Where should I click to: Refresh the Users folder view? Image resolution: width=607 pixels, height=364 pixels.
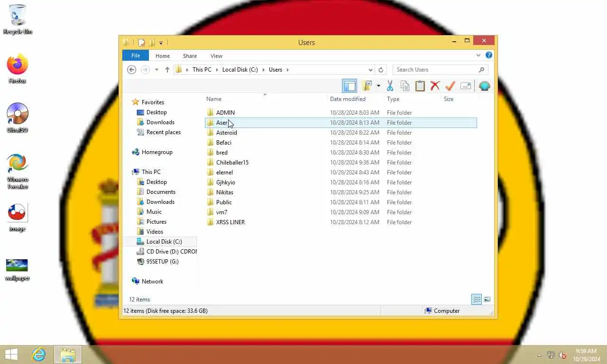click(381, 70)
